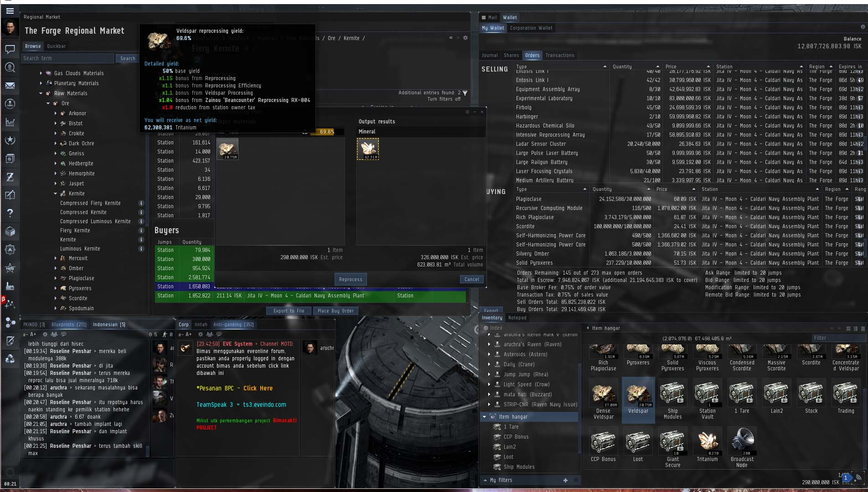Switch inventory to compact list view
Screen dimensions: 868x492
(x=863, y=328)
